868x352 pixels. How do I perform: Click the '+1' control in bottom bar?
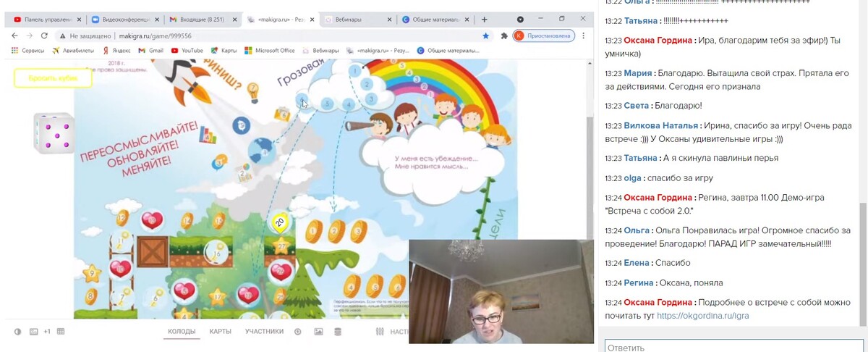[x=47, y=332]
